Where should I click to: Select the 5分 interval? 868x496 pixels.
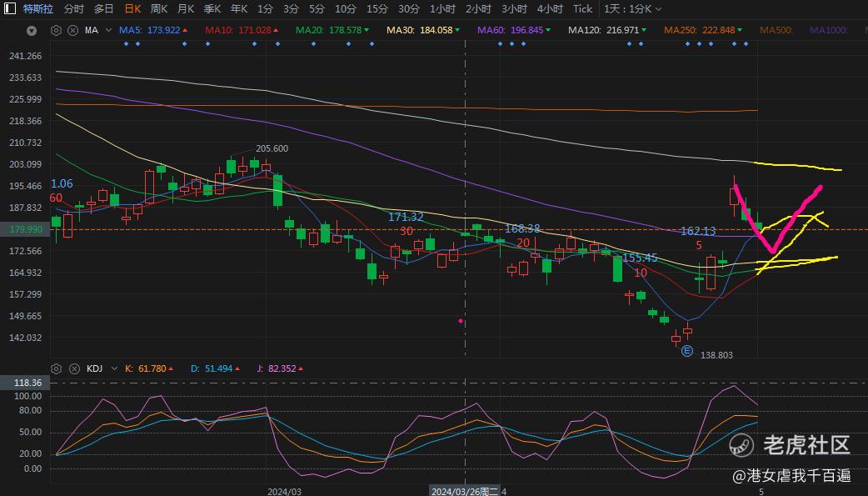[x=317, y=9]
